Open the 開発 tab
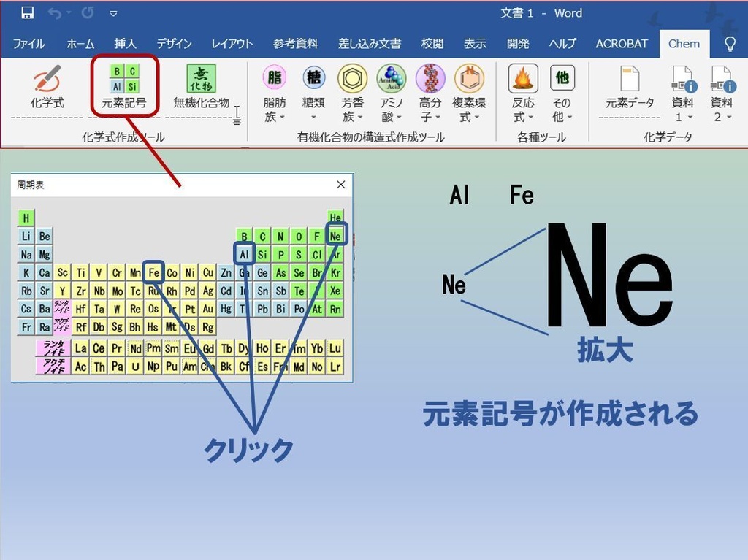 click(x=518, y=44)
